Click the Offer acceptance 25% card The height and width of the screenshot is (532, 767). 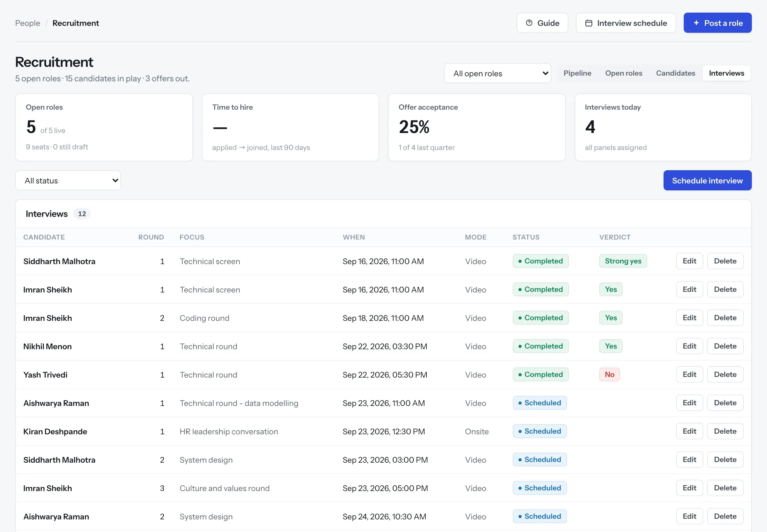[476, 127]
